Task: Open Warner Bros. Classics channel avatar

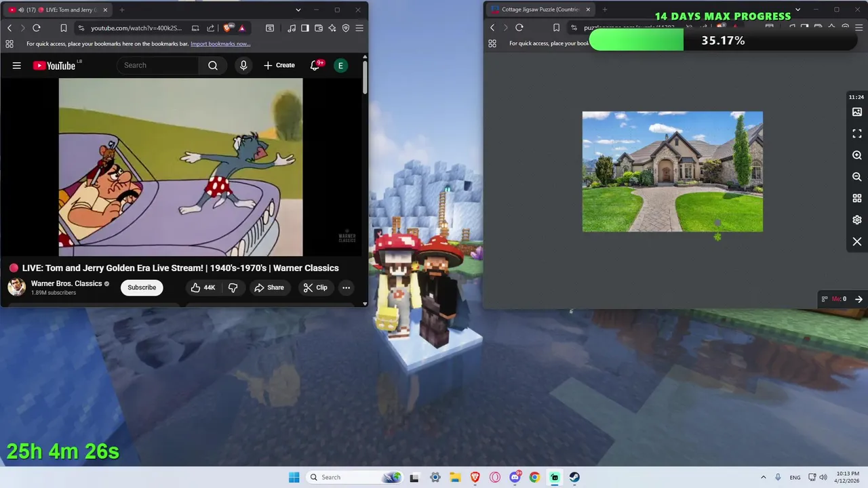Action: [17, 287]
